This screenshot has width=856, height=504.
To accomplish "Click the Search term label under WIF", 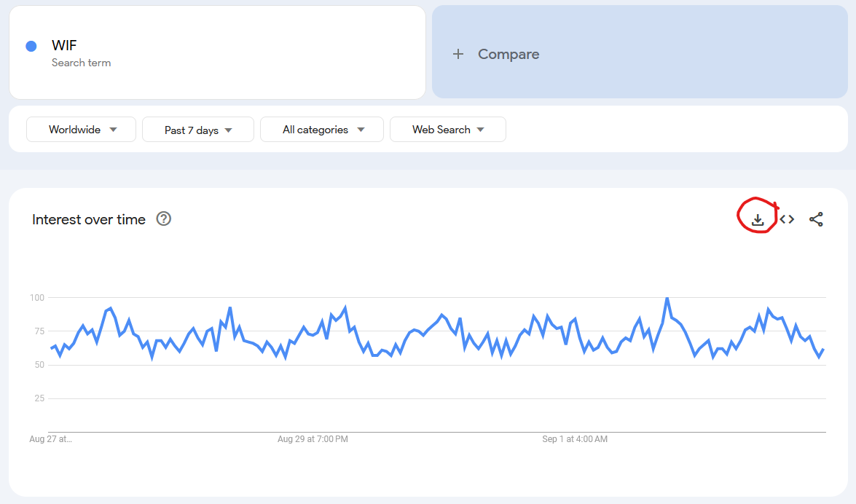I will [x=80, y=63].
